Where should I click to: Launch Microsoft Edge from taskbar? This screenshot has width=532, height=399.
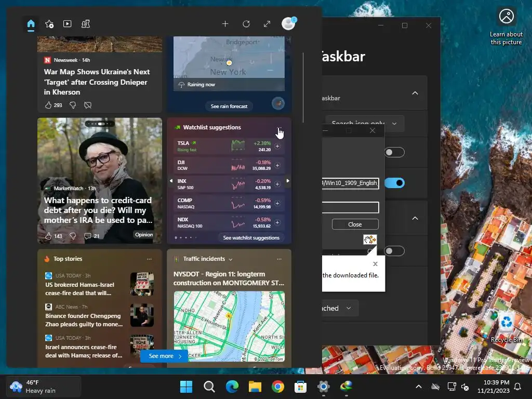click(232, 387)
